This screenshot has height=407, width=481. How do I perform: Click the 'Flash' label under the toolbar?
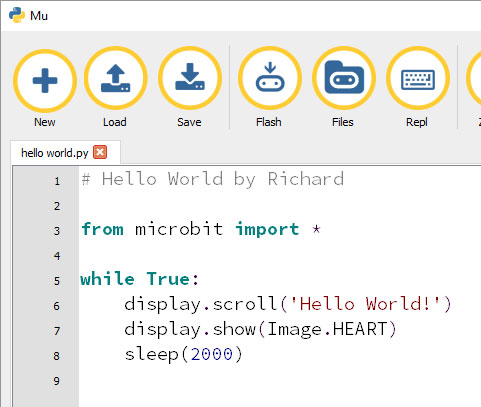pyautogui.click(x=269, y=122)
